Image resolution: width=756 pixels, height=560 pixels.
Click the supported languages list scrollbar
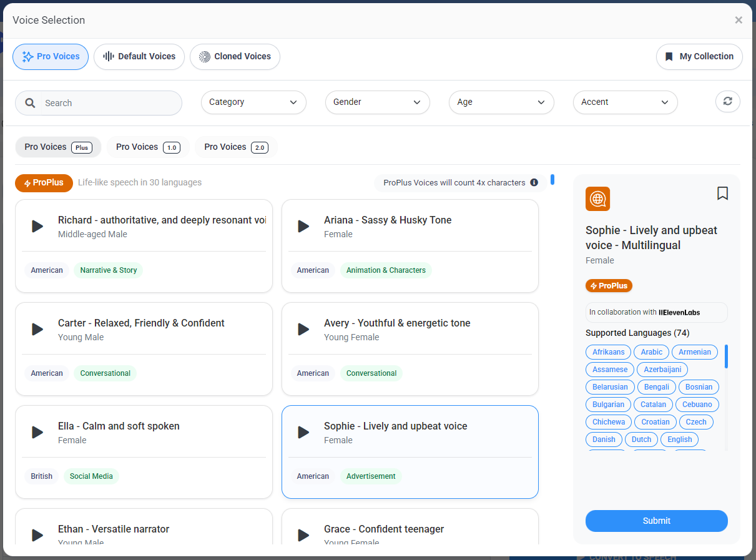pyautogui.click(x=726, y=356)
